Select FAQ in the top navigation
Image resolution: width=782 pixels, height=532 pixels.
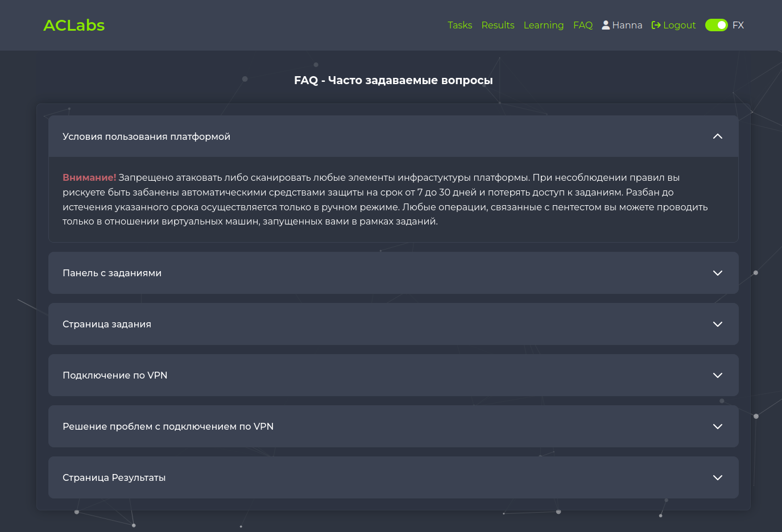[x=582, y=26]
